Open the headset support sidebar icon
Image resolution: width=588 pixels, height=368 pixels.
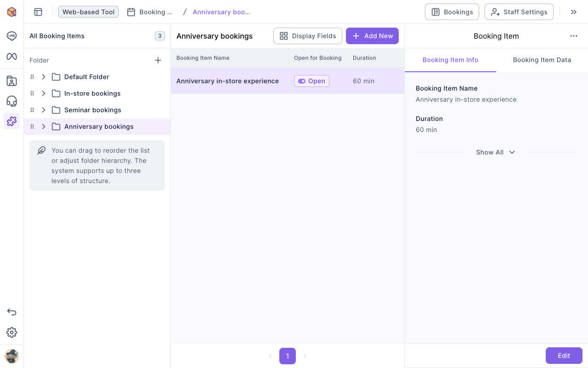(x=11, y=101)
